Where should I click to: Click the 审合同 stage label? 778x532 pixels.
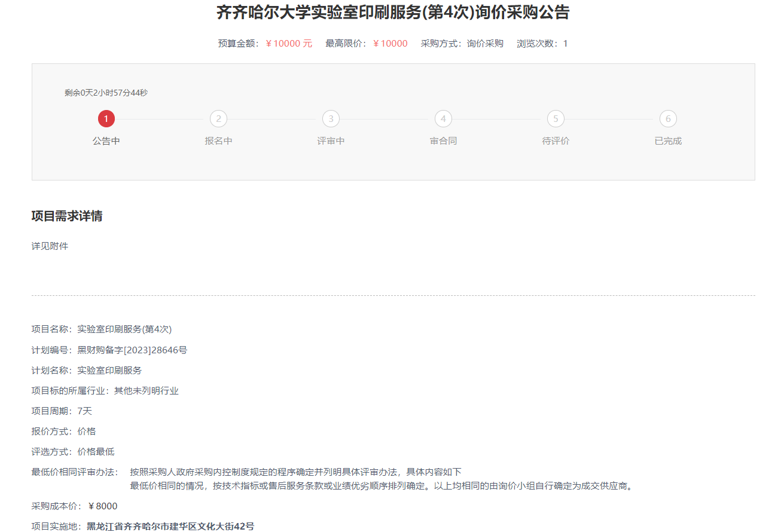click(443, 141)
